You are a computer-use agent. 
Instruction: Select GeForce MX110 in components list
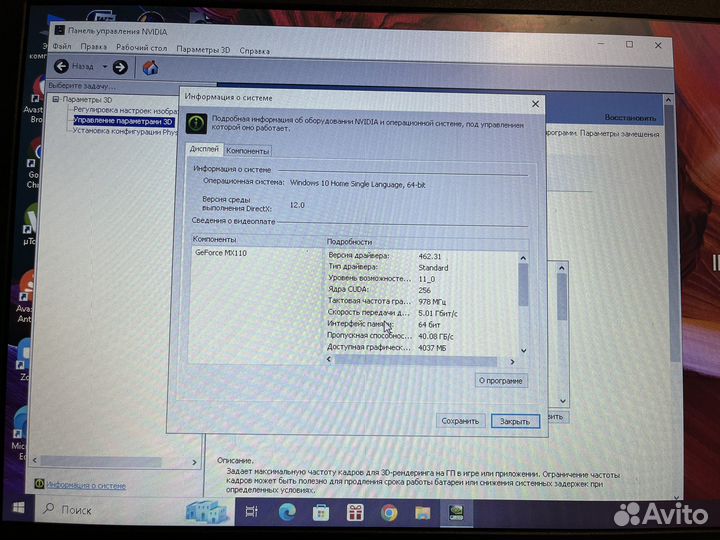221,253
